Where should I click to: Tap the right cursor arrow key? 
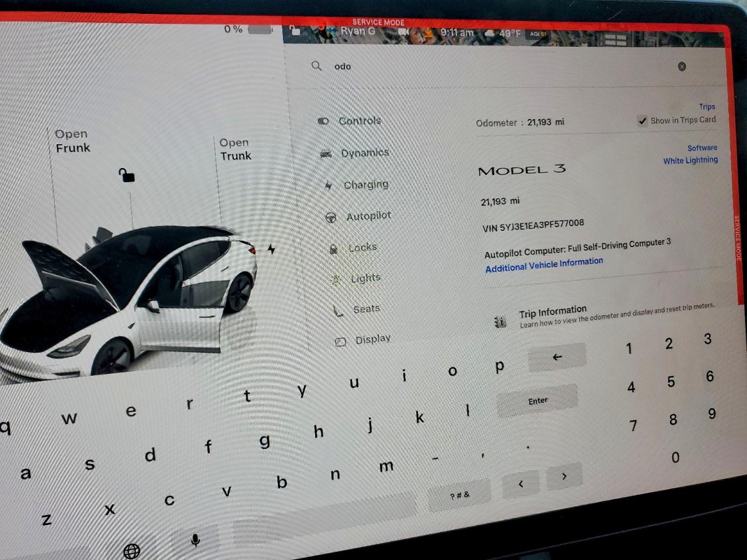pyautogui.click(x=564, y=477)
